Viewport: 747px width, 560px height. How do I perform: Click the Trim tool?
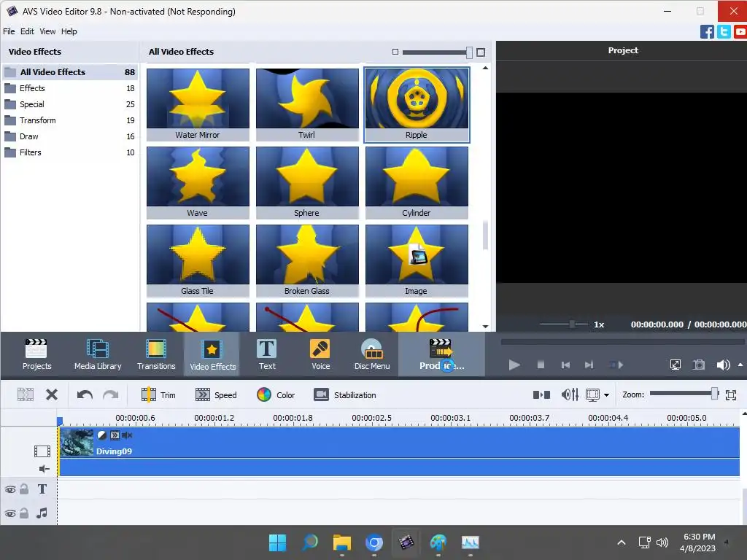[x=158, y=394]
